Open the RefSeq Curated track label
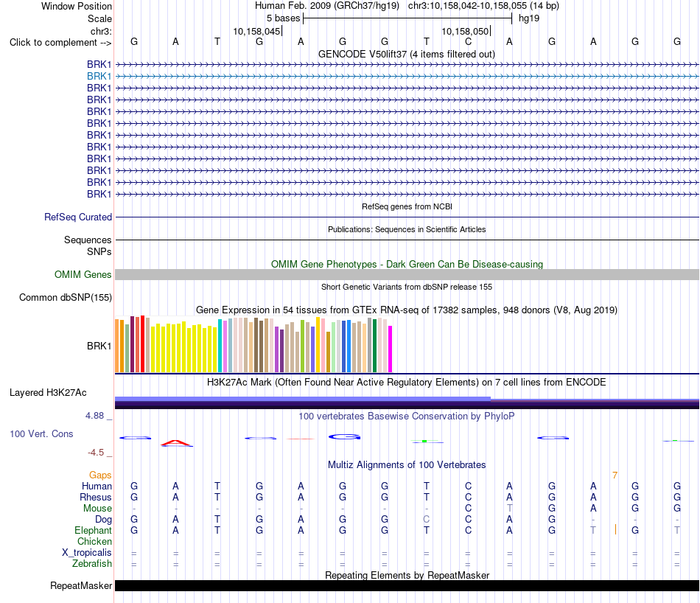This screenshot has width=700, height=603. coord(77,217)
